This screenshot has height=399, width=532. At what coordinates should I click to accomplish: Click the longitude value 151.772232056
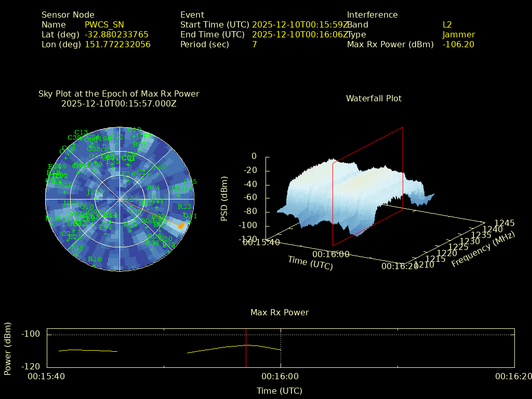point(117,44)
